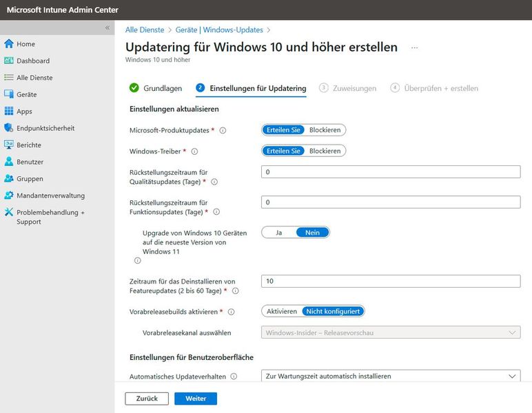Click the Alle Dienste list icon
Image resolution: width=532 pixels, height=413 pixels.
9,78
